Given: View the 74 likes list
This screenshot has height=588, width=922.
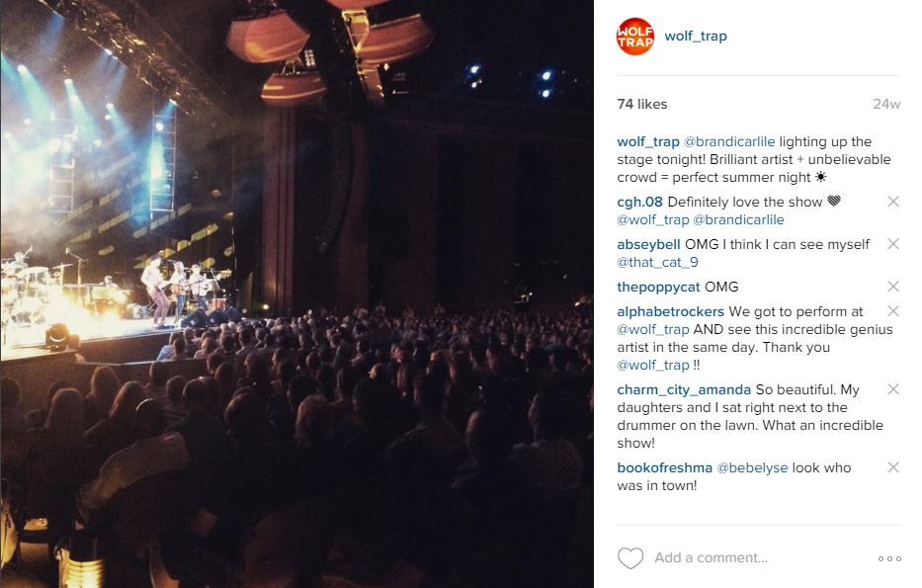Looking at the screenshot, I should point(642,104).
